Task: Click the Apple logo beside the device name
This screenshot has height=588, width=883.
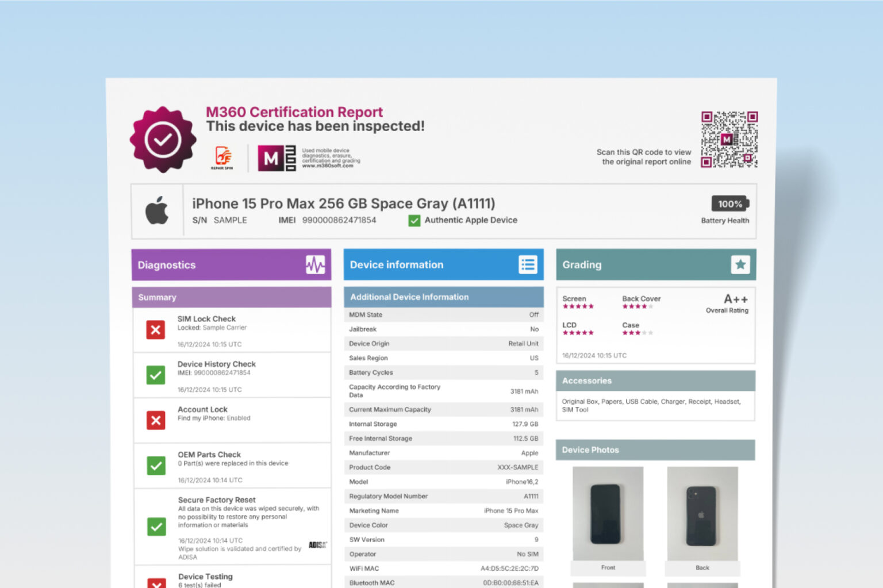Action: coord(158,210)
